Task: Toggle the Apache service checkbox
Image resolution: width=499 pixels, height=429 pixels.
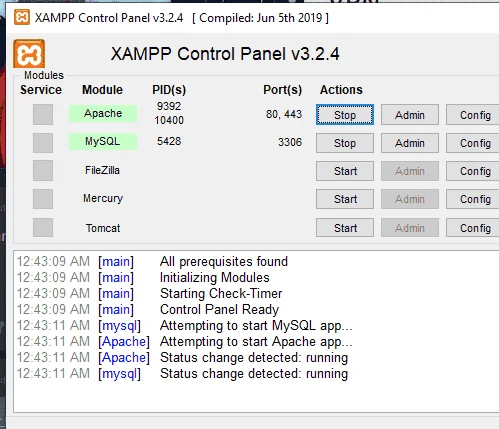Action: [x=43, y=114]
